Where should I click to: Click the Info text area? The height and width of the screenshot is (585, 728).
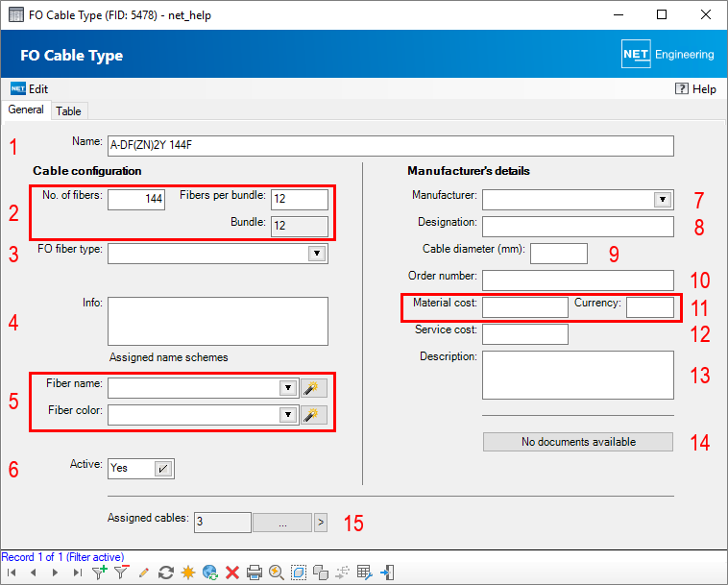pos(218,321)
